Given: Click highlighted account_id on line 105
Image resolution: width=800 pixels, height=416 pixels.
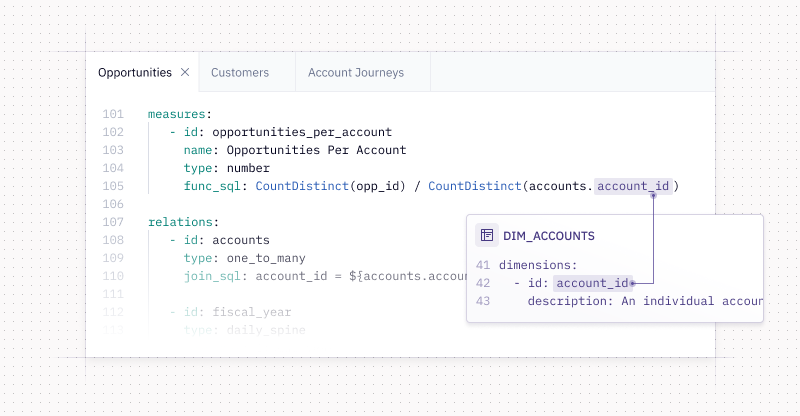Looking at the screenshot, I should 633,186.
